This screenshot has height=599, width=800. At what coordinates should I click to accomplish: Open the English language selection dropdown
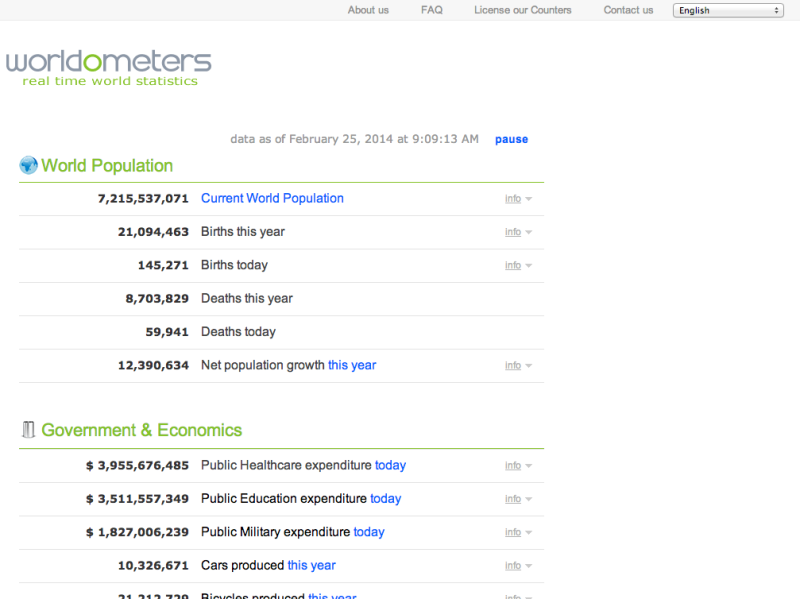point(727,10)
